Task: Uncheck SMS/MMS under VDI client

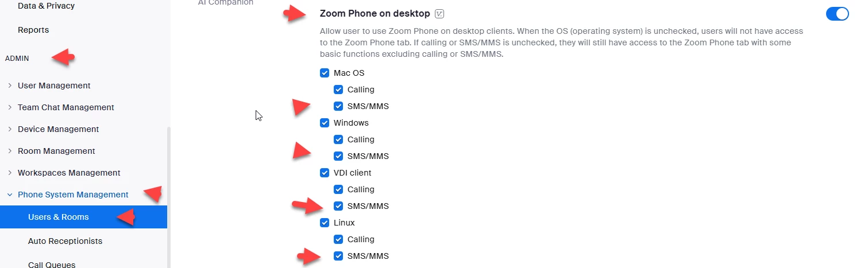Action: coord(338,206)
